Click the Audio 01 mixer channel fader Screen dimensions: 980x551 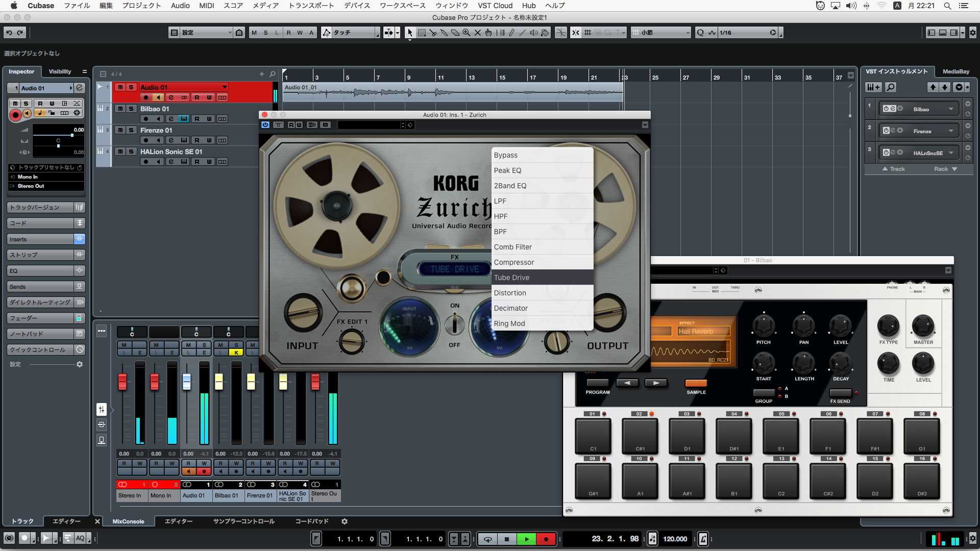[186, 382]
